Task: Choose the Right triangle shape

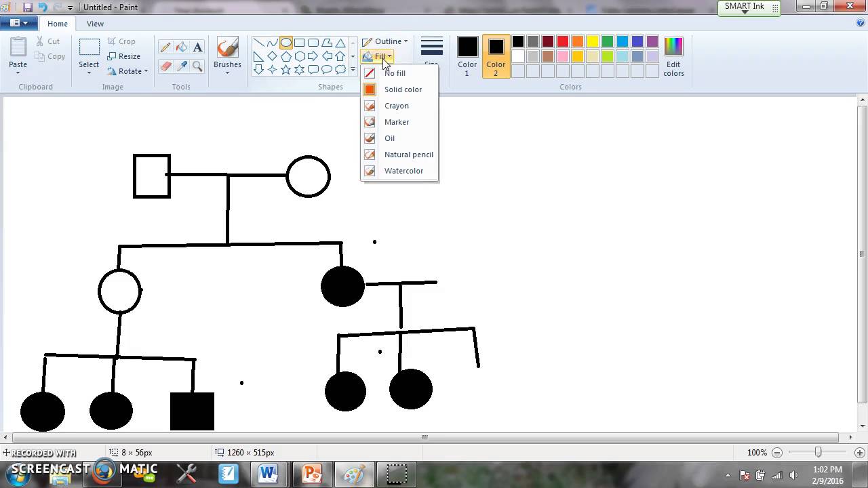Action: (x=258, y=56)
